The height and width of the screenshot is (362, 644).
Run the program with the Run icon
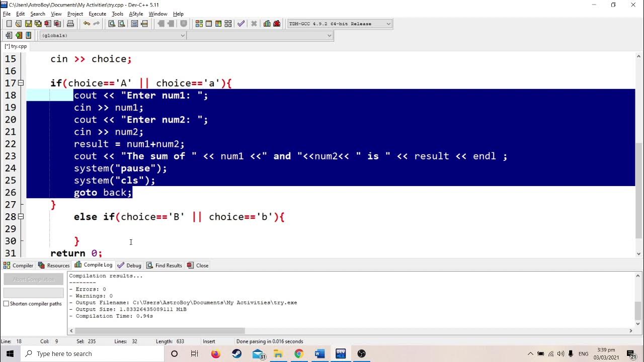coord(209,24)
